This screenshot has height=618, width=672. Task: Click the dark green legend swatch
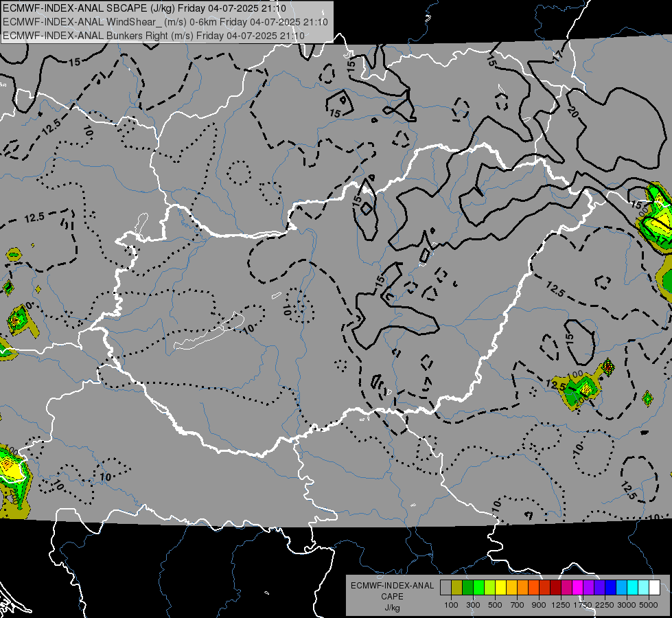pos(468,588)
